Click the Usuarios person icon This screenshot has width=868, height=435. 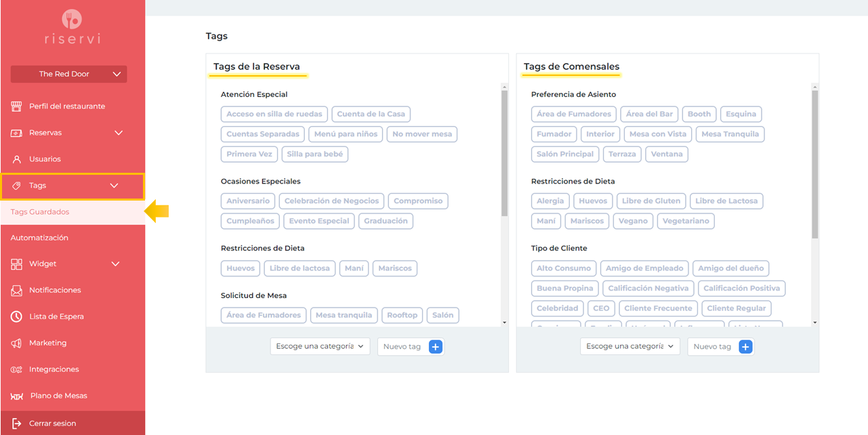(x=17, y=159)
